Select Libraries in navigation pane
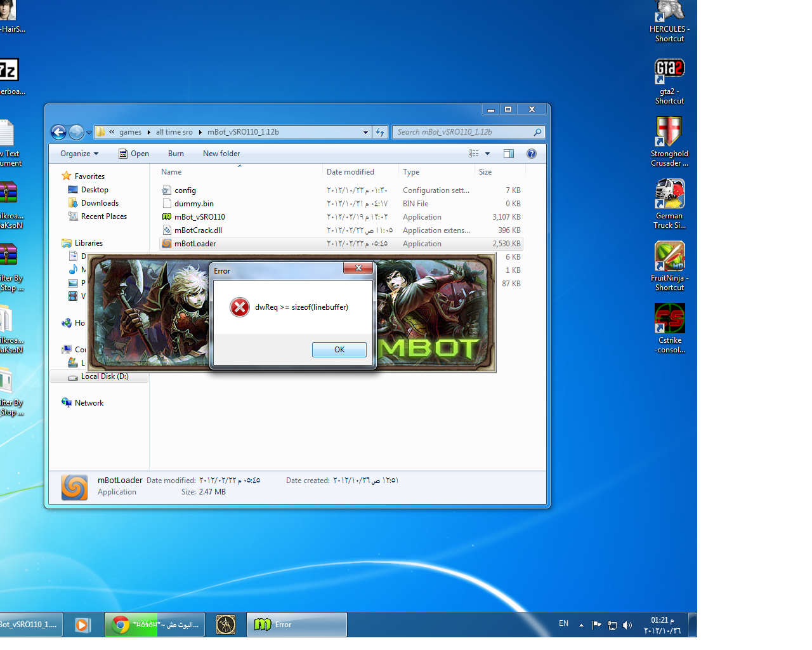812x650 pixels. point(88,243)
